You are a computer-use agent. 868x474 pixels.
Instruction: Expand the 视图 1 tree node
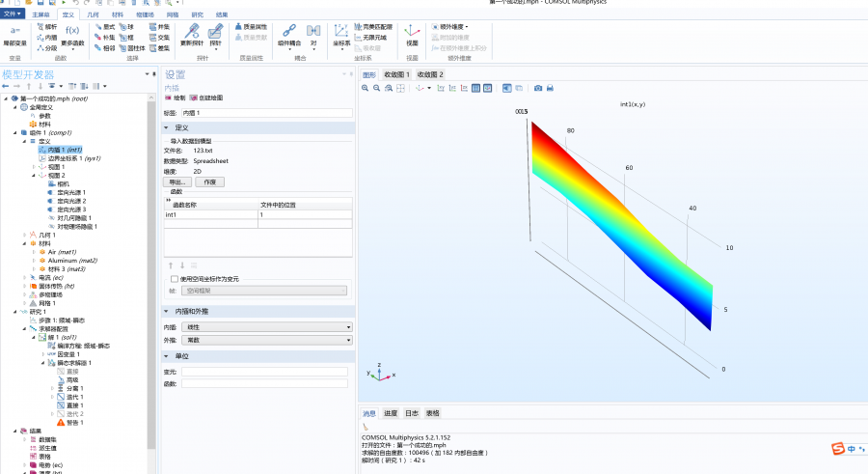pos(34,167)
